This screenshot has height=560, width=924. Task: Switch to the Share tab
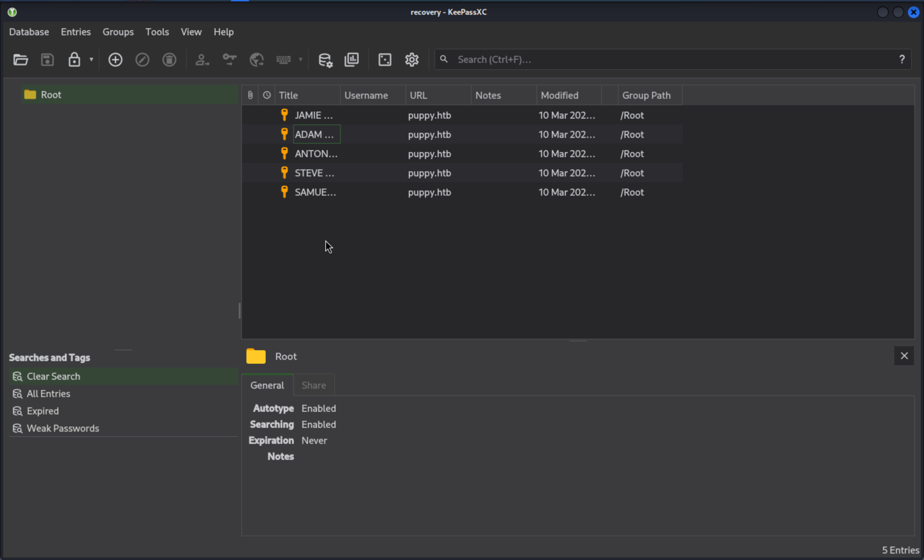pos(313,385)
